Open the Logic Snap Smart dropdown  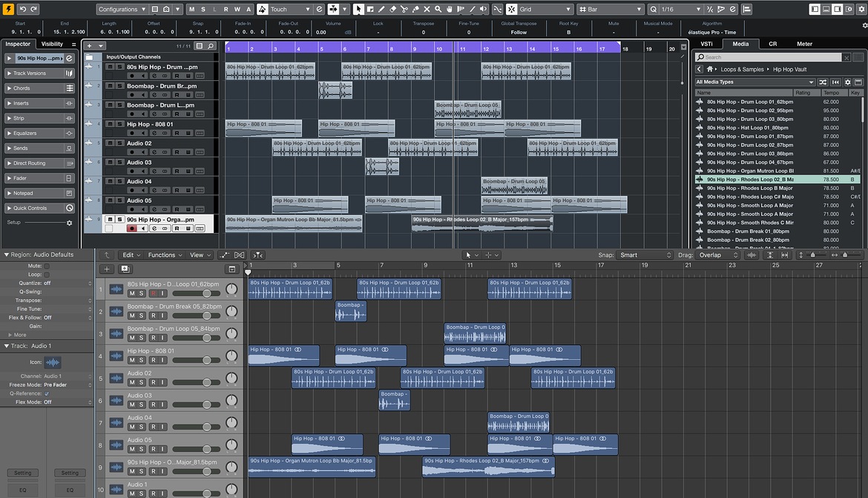(x=645, y=255)
